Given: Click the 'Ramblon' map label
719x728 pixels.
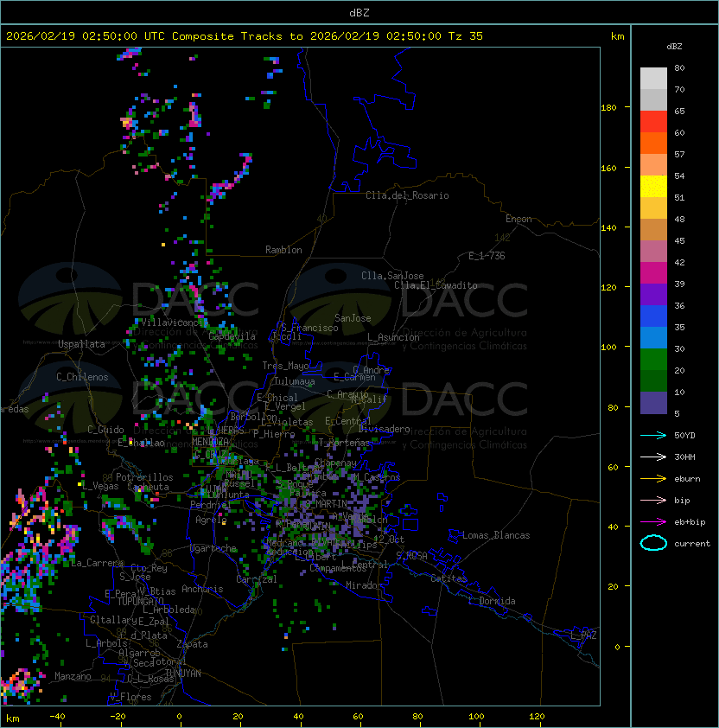Looking at the screenshot, I should pyautogui.click(x=283, y=250).
